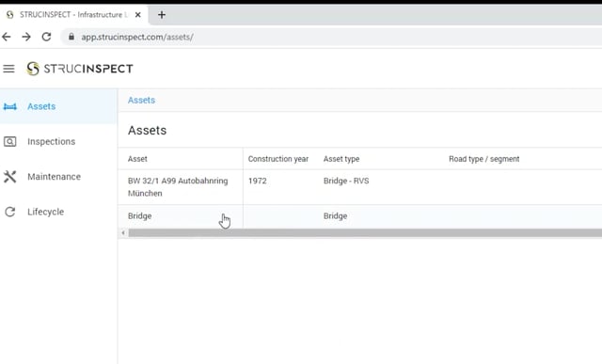Click the Bridge asset type cell
This screenshot has height=364, width=602.
[335, 216]
